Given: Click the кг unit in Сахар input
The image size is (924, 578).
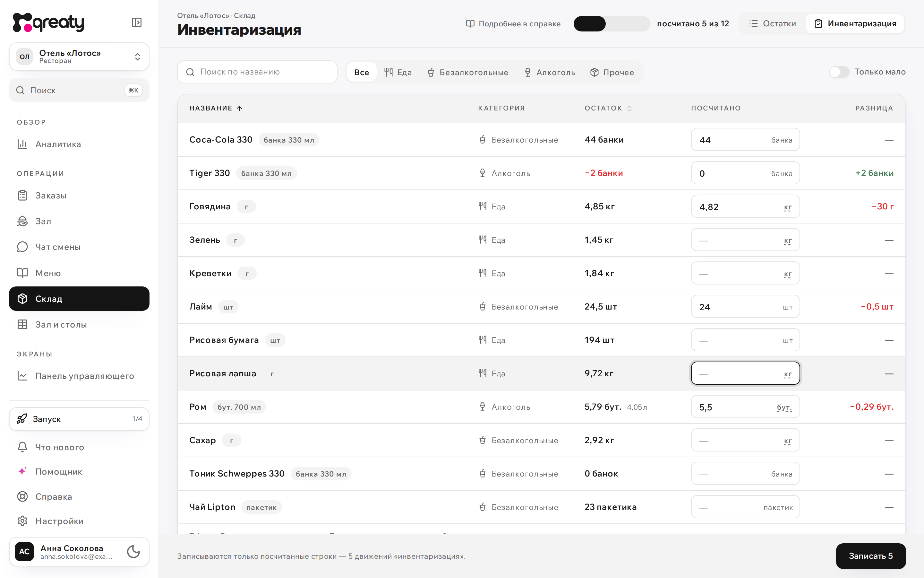Looking at the screenshot, I should coord(788,441).
